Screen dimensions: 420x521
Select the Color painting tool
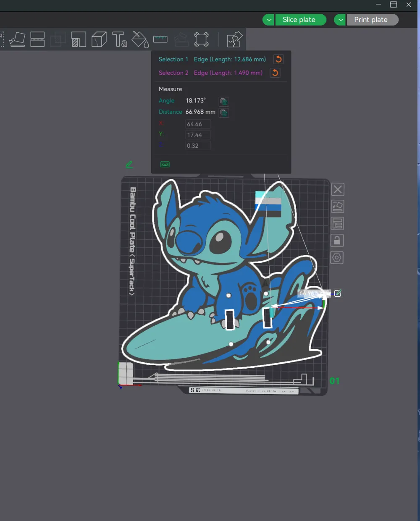pos(140,39)
